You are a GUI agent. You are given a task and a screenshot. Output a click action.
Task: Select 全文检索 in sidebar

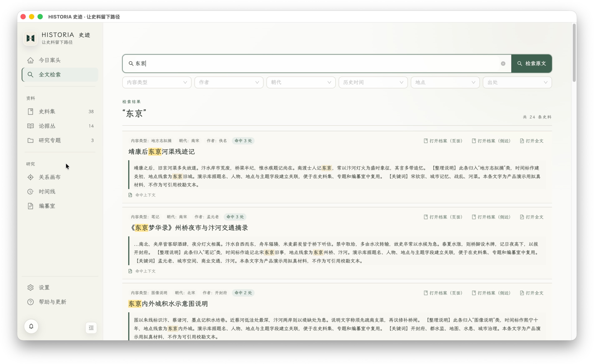(60, 75)
